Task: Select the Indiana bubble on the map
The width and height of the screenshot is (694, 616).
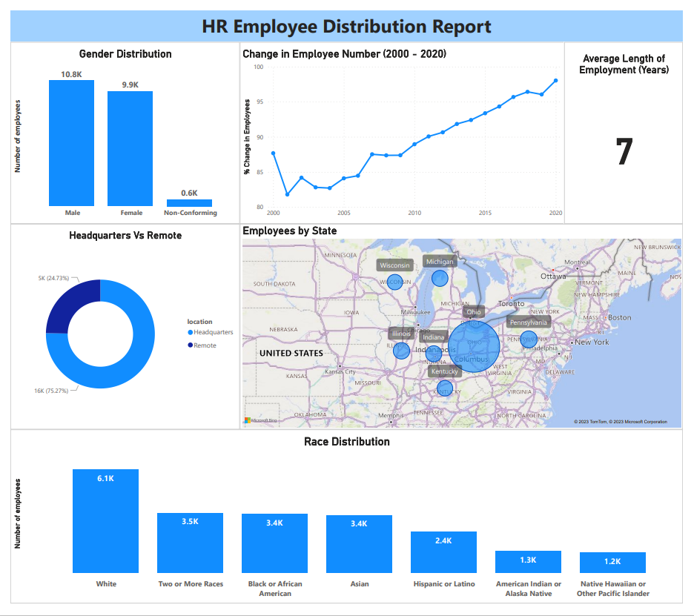Action: [433, 354]
